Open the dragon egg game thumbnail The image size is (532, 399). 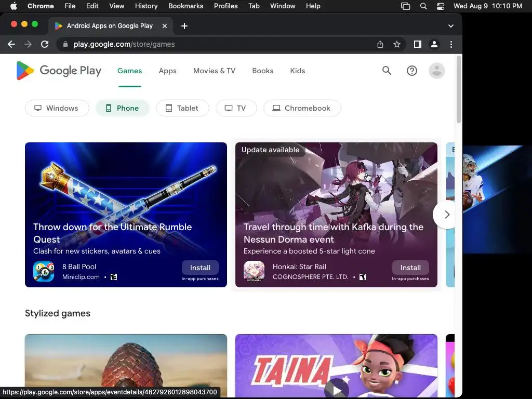click(126, 366)
